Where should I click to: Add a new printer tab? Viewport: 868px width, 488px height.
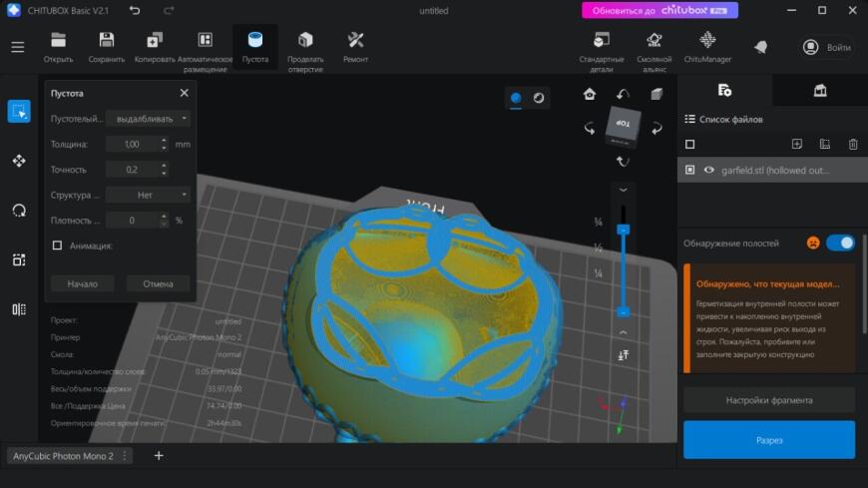(x=159, y=456)
